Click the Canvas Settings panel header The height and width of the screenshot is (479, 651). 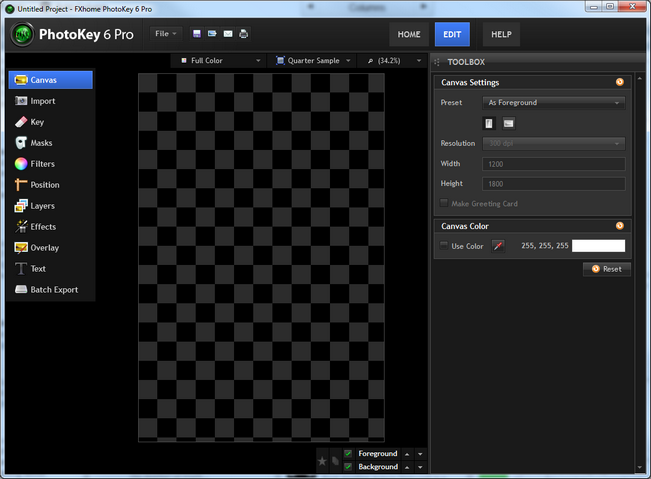(x=533, y=82)
